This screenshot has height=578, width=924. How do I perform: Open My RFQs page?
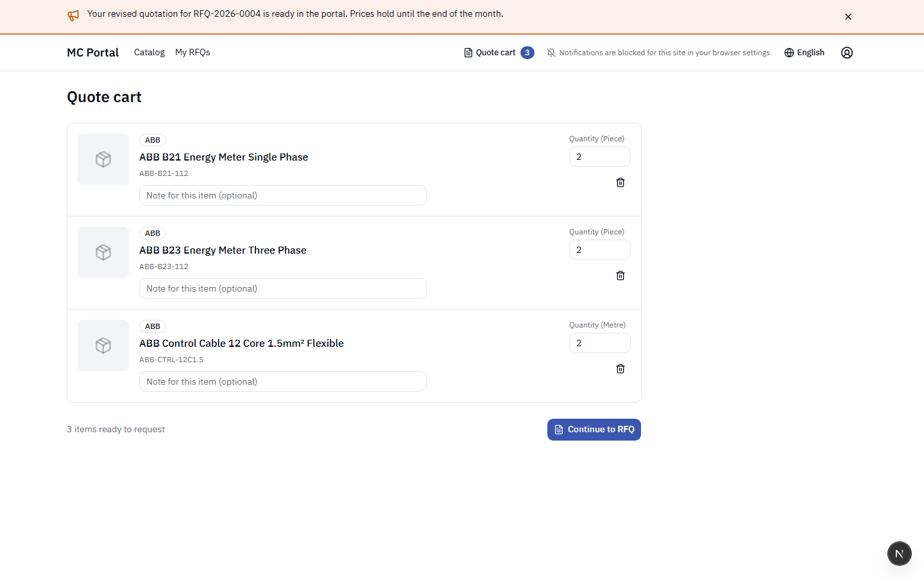(x=193, y=53)
